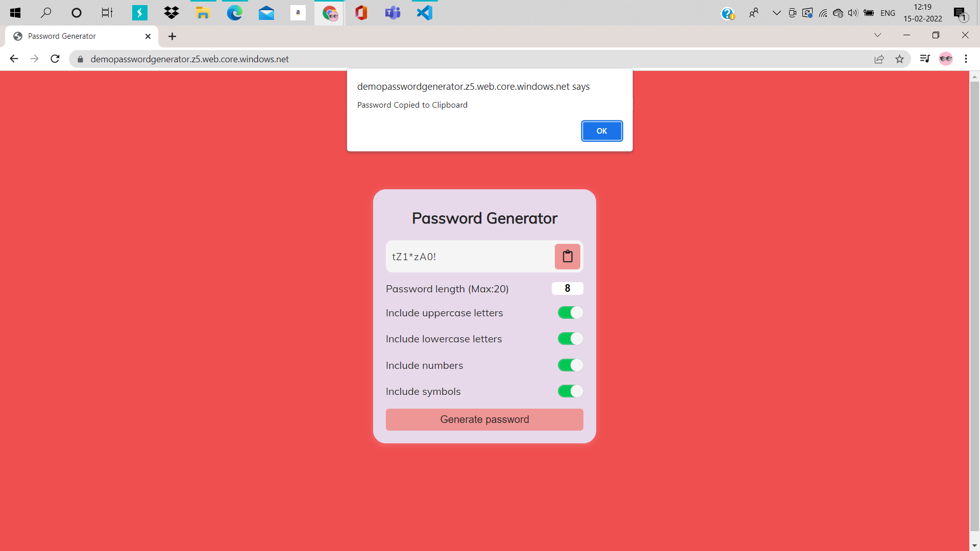Viewport: 980px width, 551px height.
Task: Show hidden system tray icons
Action: point(776,13)
